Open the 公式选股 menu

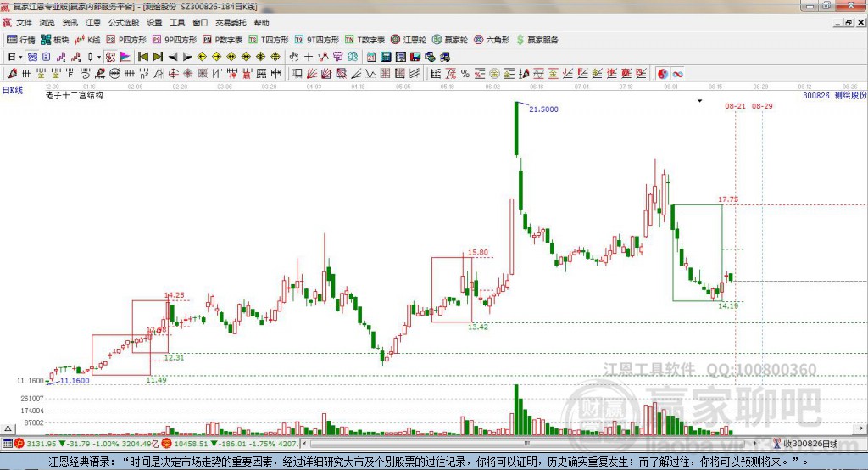click(124, 23)
